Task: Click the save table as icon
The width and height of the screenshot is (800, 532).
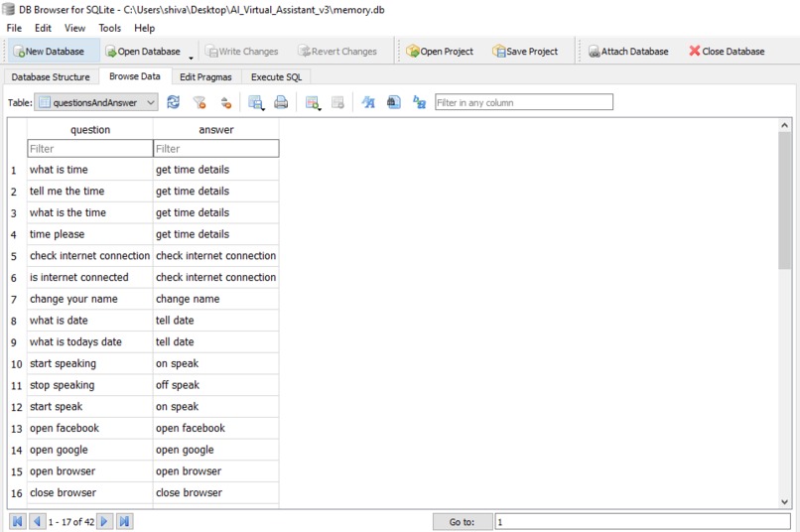Action: (256, 102)
